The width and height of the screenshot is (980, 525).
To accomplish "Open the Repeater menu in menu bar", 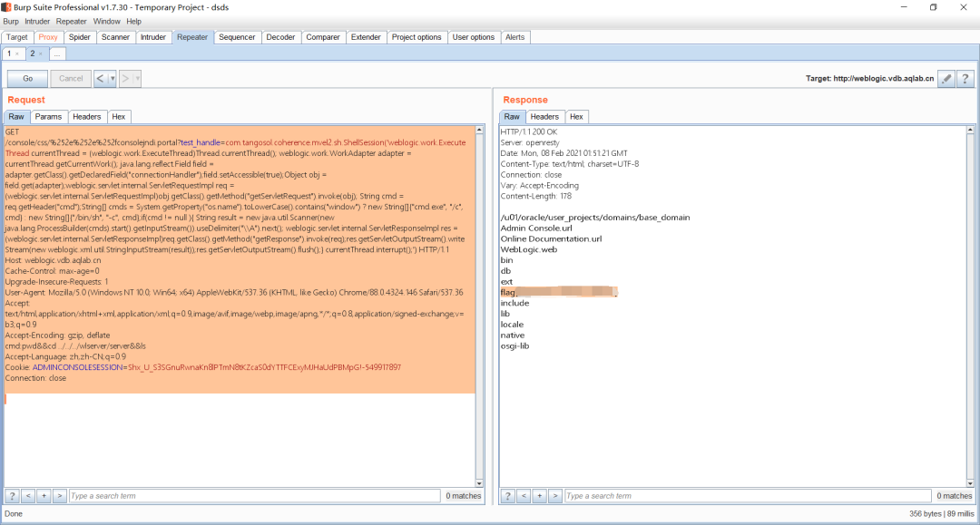I will pos(72,21).
